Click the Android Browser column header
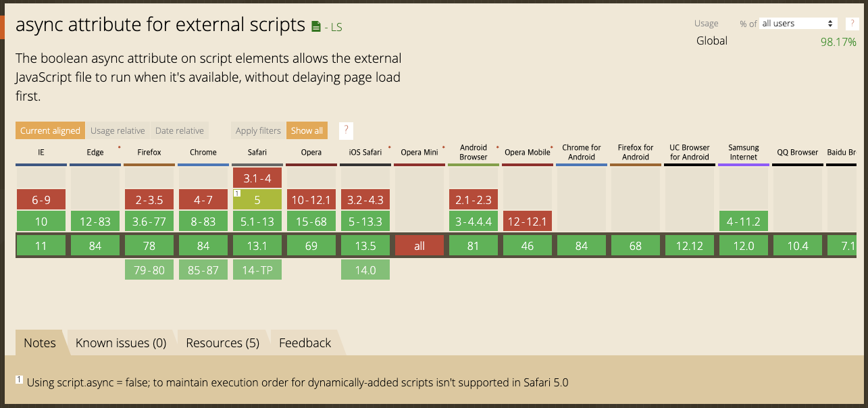 pos(474,153)
